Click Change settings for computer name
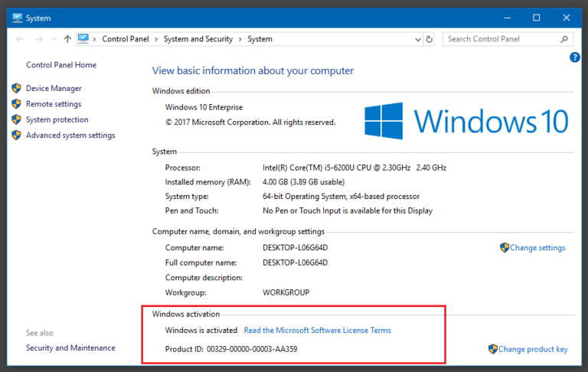The width and height of the screenshot is (588, 372). click(537, 248)
